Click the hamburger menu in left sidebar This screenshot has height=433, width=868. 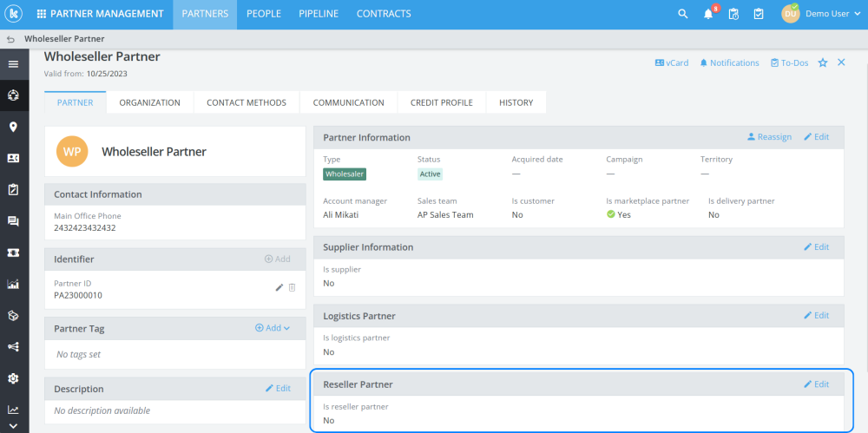[13, 63]
